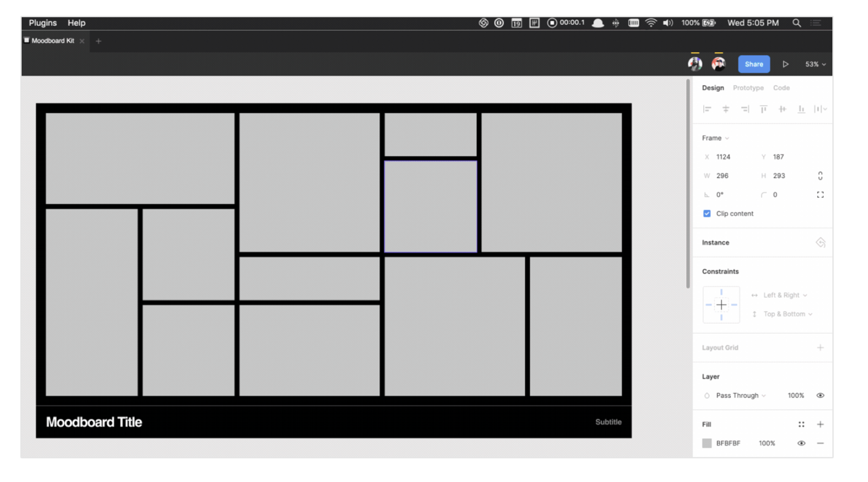Click the align top edges icon
The height and width of the screenshot is (482, 868).
[x=763, y=109]
